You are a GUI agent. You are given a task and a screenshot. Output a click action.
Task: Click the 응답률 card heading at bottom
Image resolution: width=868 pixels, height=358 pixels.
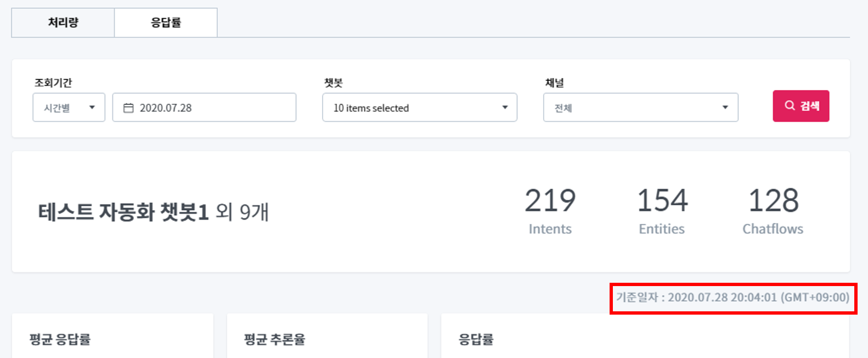(x=476, y=339)
